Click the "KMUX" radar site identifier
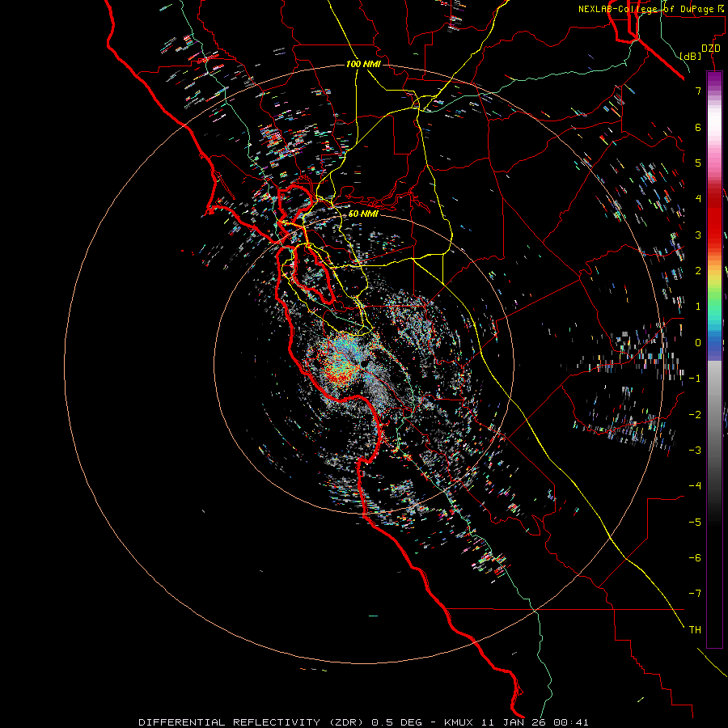 (459, 722)
